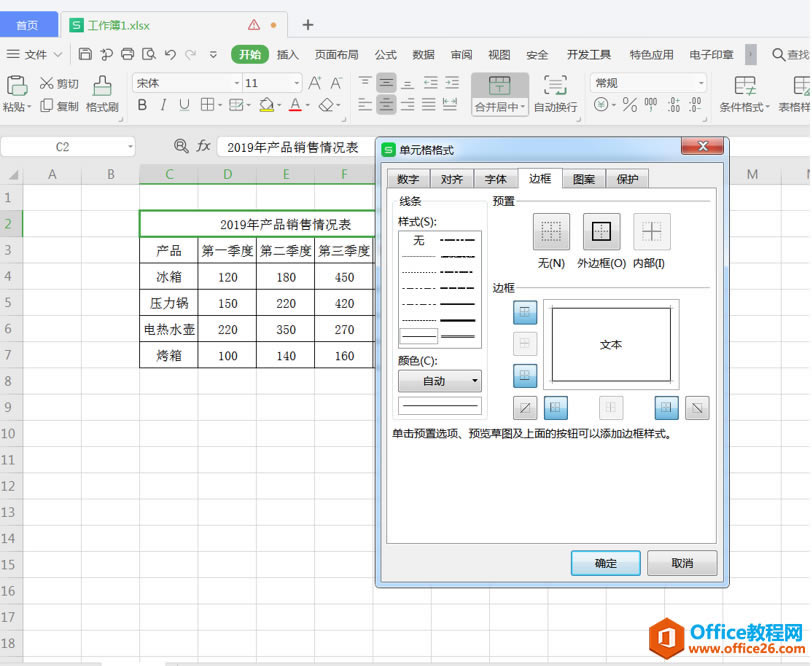This screenshot has height=666, width=812.
Task: Toggle the left border button
Action: point(556,408)
